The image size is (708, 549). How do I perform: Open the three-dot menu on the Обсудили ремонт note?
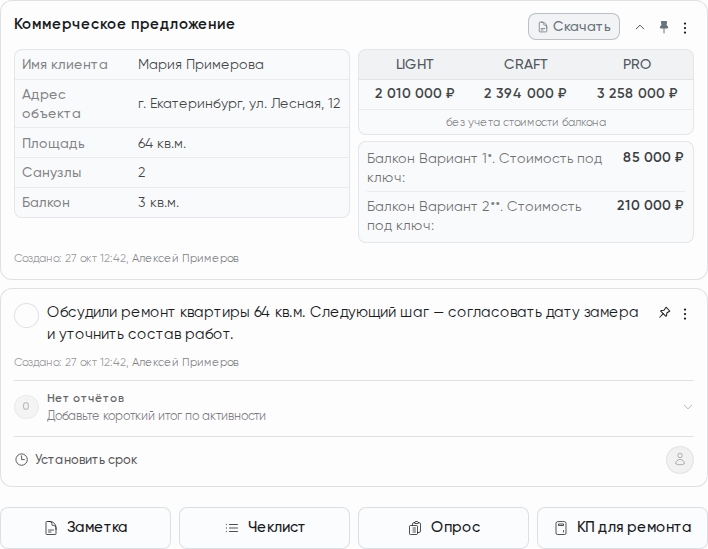685,314
